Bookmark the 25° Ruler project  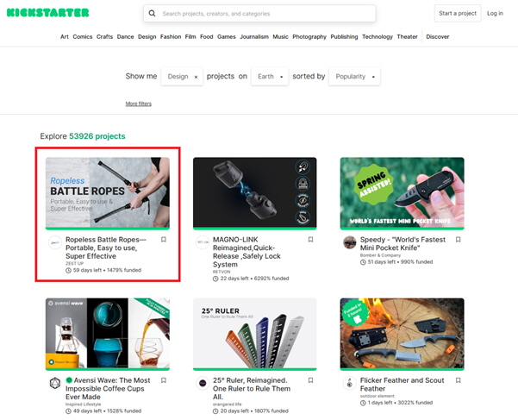point(310,380)
